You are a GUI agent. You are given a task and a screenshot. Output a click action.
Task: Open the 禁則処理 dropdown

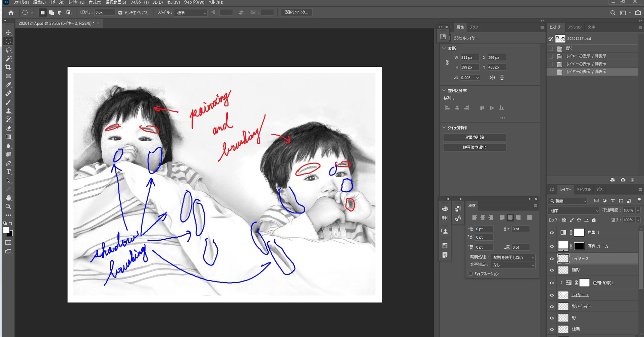point(513,257)
